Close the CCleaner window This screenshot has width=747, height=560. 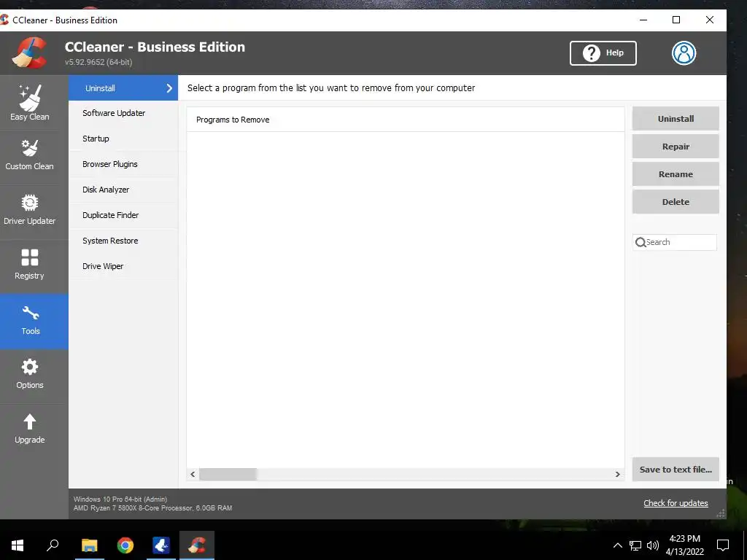pyautogui.click(x=709, y=20)
